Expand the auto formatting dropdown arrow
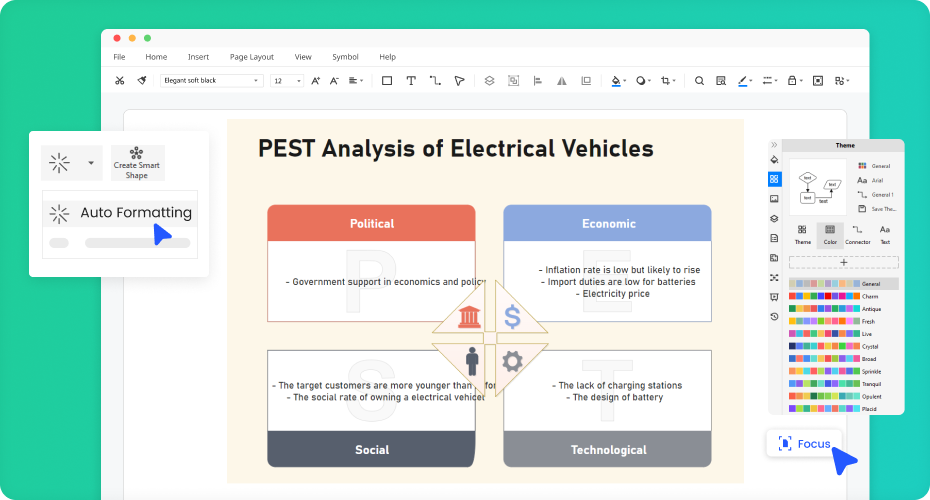 [91, 162]
